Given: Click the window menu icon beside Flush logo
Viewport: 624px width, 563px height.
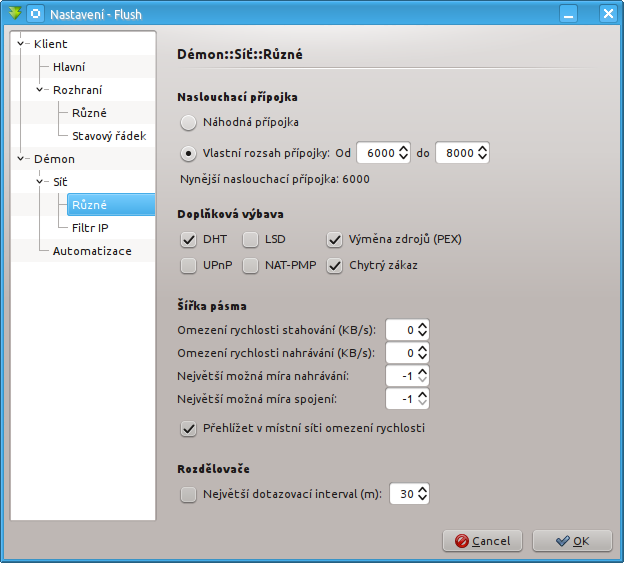Looking at the screenshot, I should click(35, 14).
